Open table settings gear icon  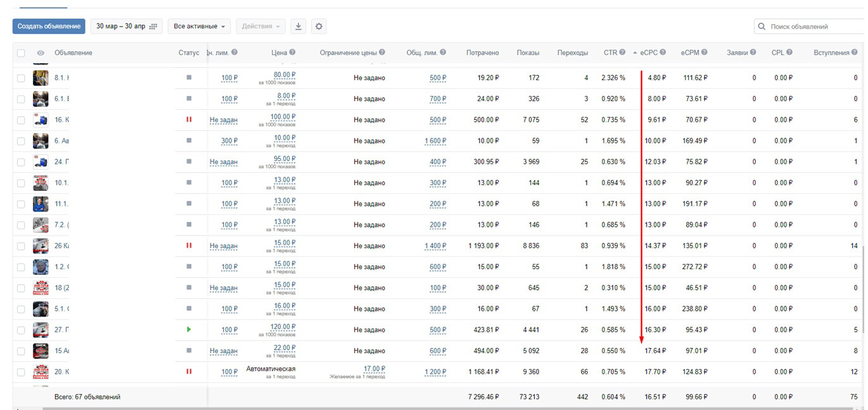(319, 27)
